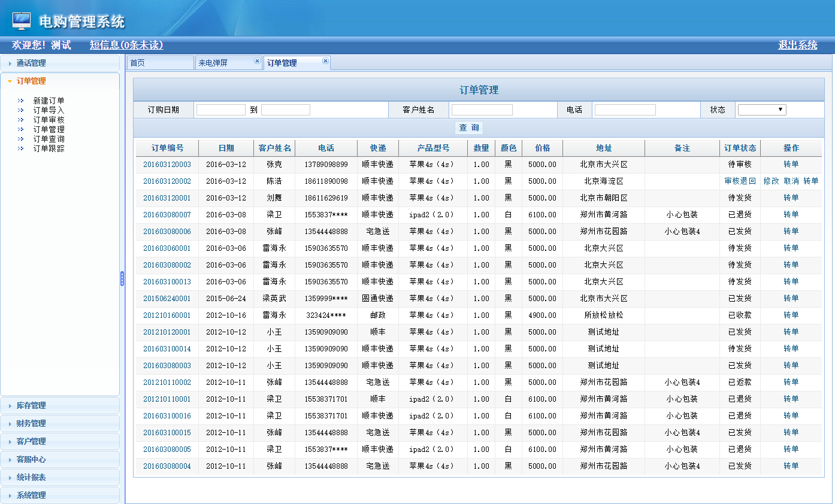Focus the 订购日期 start date field
Screen dimensions: 835x504
click(221, 110)
